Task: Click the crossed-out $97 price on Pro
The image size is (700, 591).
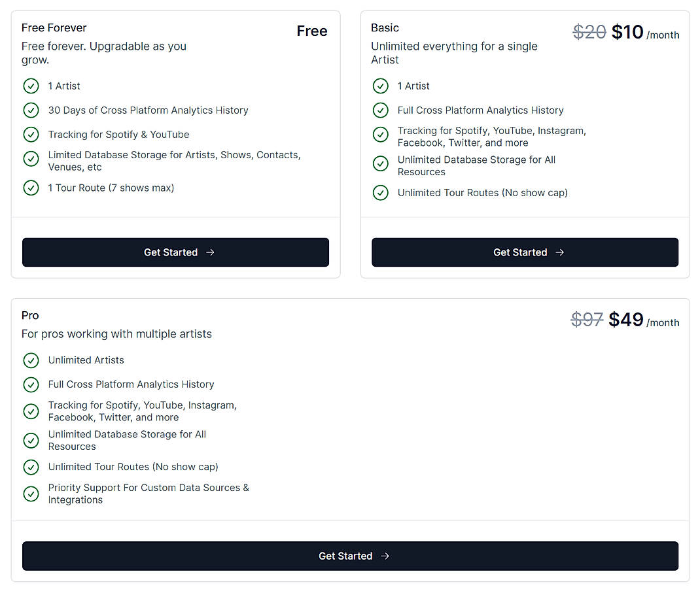Action: tap(587, 320)
